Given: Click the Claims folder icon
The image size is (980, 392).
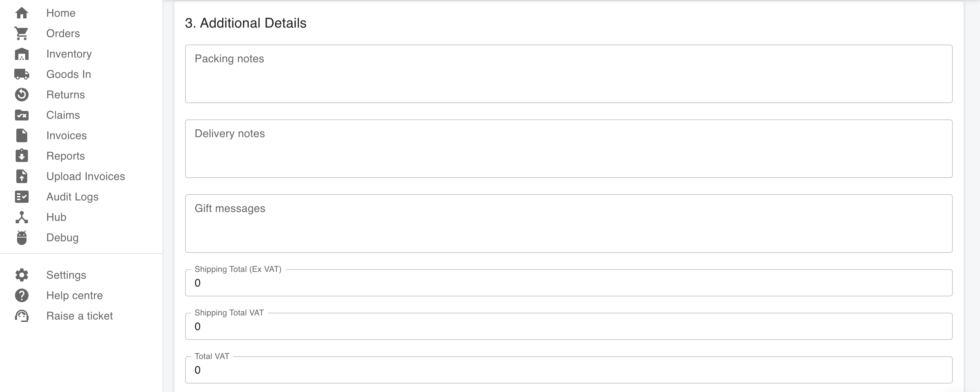Looking at the screenshot, I should click(x=22, y=115).
